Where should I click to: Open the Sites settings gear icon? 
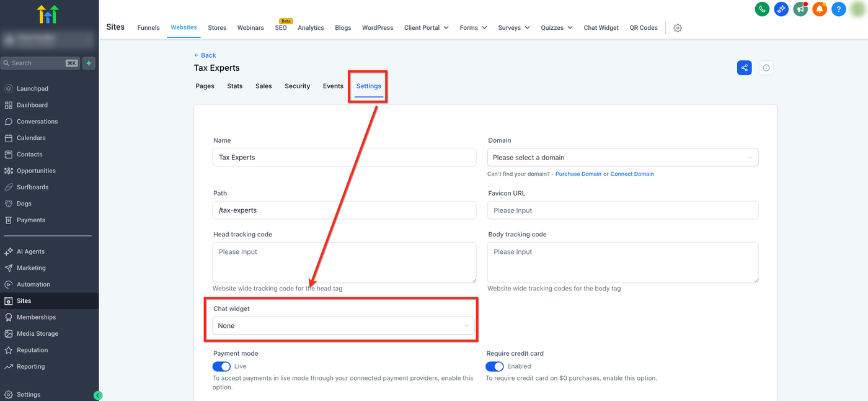pyautogui.click(x=678, y=28)
